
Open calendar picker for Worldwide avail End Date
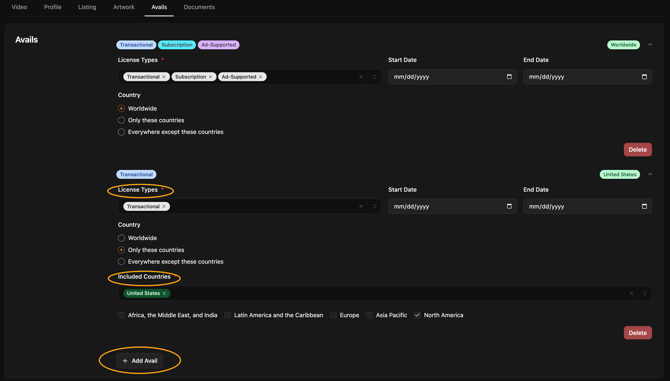(x=644, y=77)
